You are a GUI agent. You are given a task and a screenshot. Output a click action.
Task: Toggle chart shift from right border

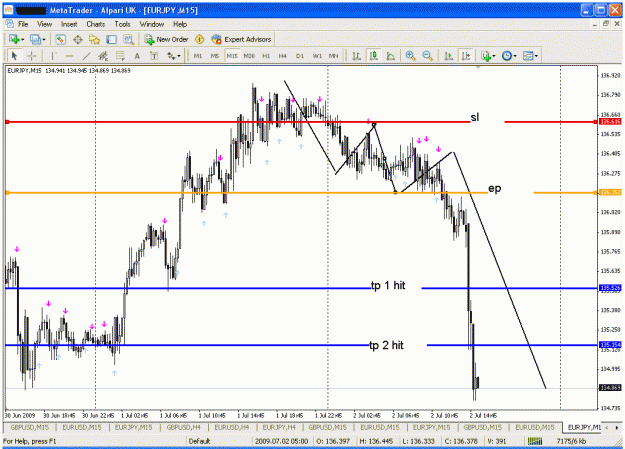[466, 56]
